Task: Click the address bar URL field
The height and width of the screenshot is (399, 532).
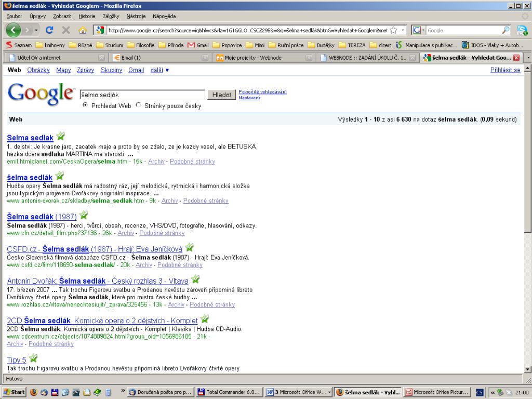Action: pyautogui.click(x=248, y=30)
